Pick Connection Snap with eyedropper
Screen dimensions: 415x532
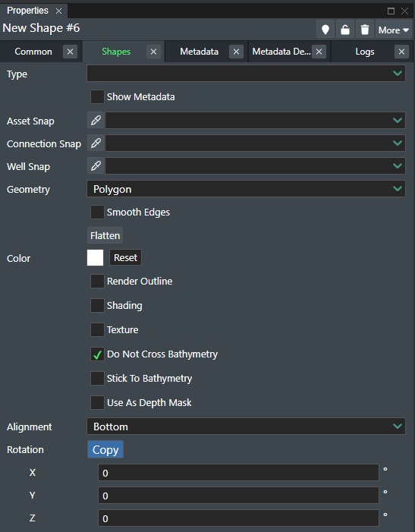pos(96,143)
